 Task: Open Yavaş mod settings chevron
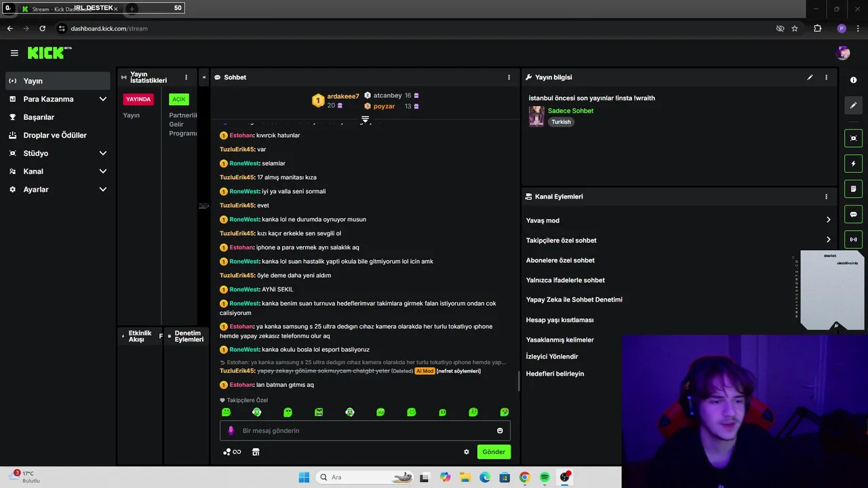828,220
